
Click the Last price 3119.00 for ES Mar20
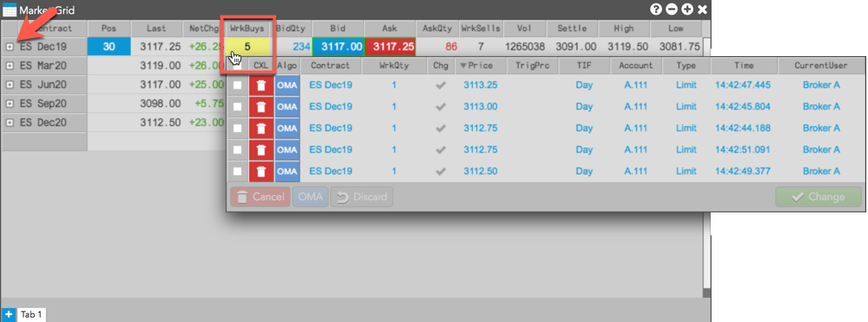pos(160,66)
